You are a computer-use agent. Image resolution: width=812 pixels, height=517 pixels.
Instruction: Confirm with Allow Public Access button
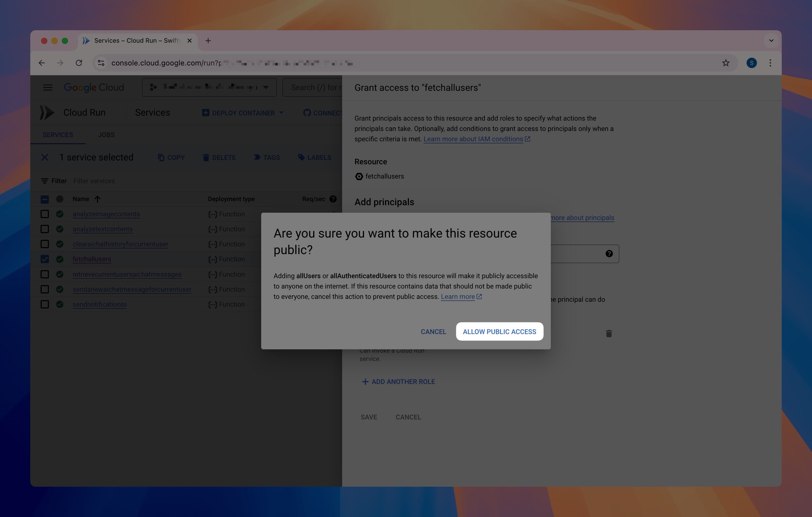tap(499, 331)
